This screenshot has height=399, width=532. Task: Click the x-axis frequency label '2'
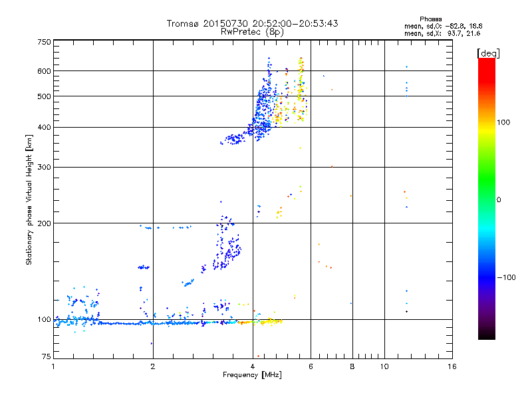(x=153, y=366)
